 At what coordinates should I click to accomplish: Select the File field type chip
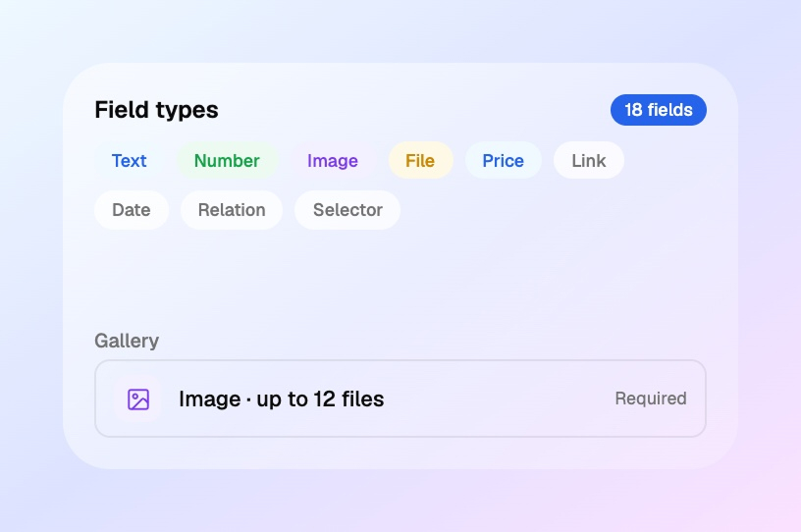[420, 160]
